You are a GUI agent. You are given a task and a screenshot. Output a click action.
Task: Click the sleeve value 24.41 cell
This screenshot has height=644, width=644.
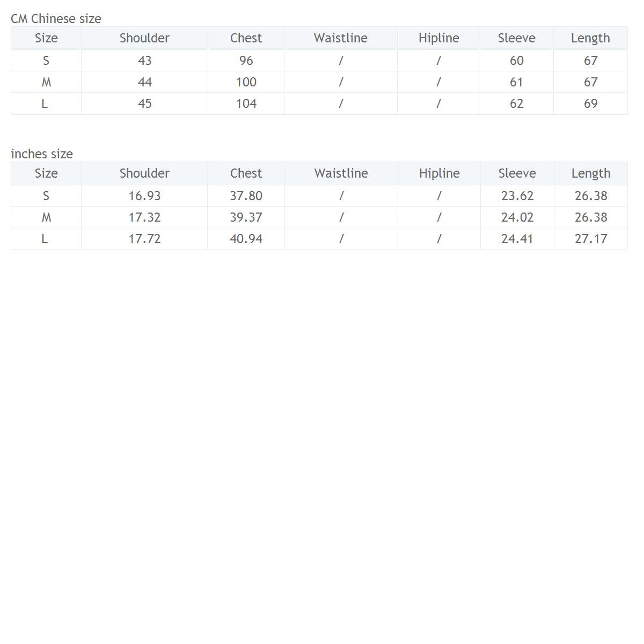(x=517, y=239)
